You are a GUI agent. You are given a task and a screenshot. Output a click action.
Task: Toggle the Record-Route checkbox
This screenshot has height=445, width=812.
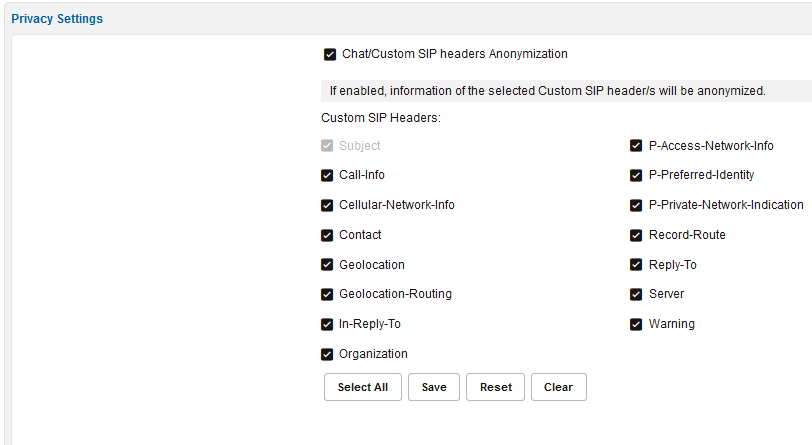click(636, 235)
